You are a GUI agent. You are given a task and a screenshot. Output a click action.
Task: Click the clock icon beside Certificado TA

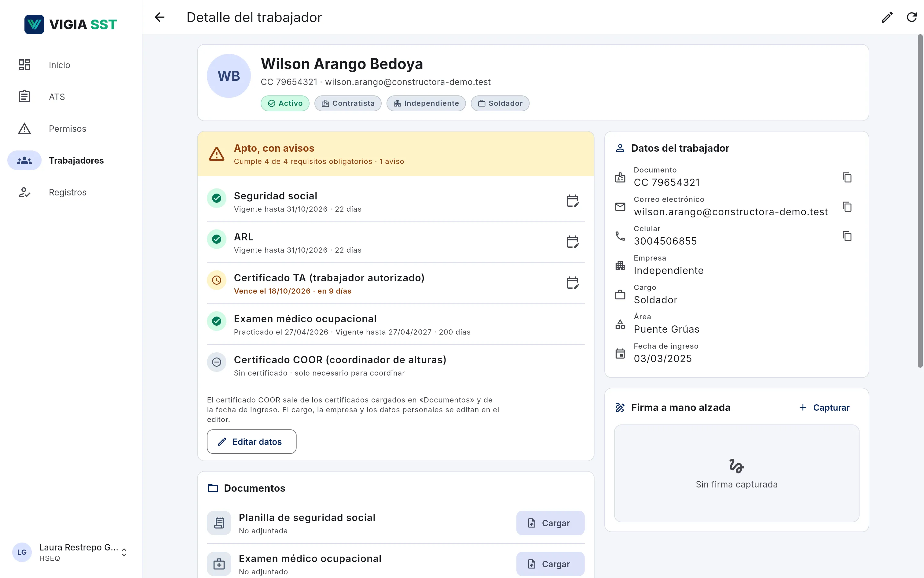click(217, 280)
